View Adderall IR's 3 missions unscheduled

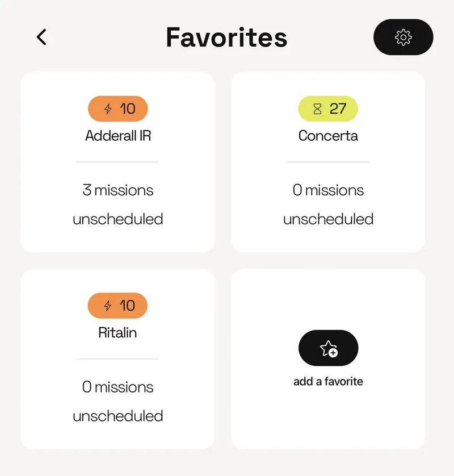coord(118,204)
